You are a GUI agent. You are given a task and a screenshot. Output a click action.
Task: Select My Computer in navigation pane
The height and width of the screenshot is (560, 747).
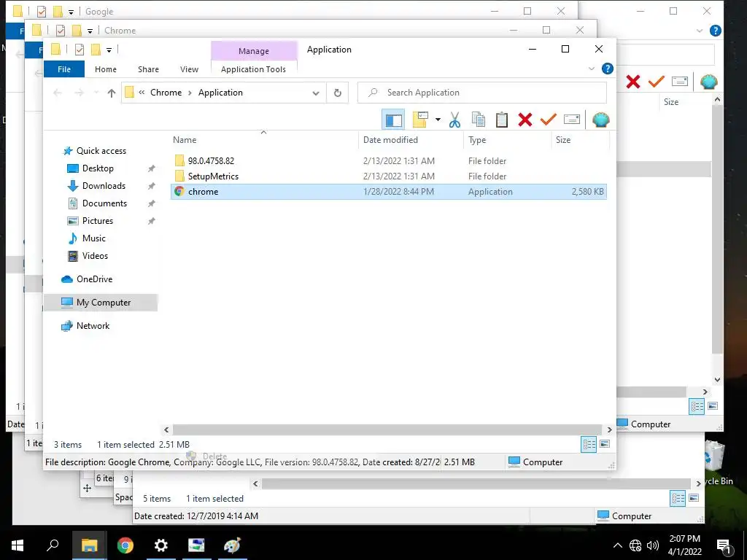(101, 303)
